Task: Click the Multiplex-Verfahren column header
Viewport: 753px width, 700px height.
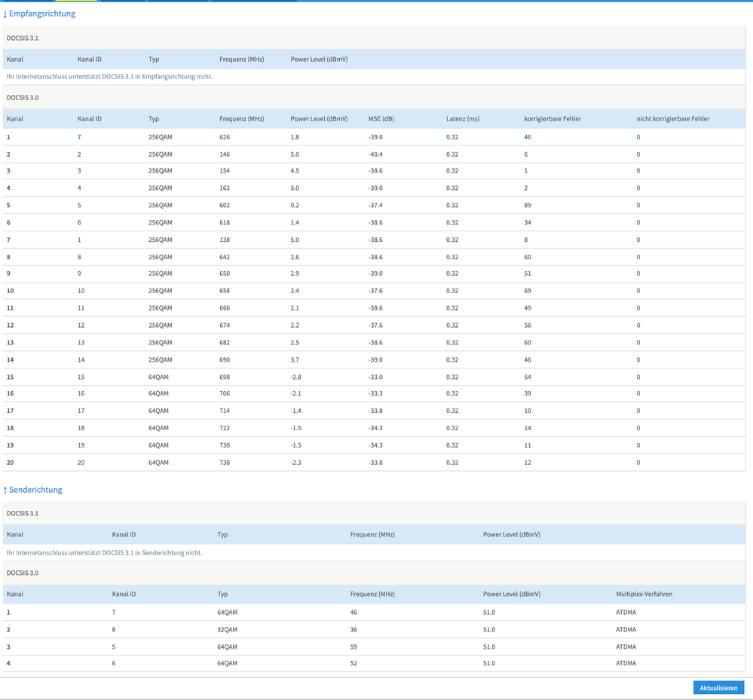Action: (644, 594)
